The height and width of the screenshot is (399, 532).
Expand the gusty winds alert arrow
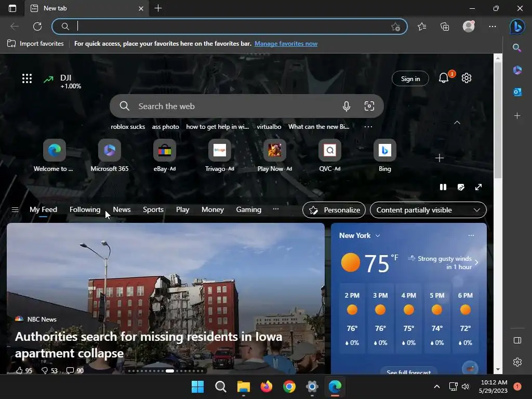pos(476,262)
